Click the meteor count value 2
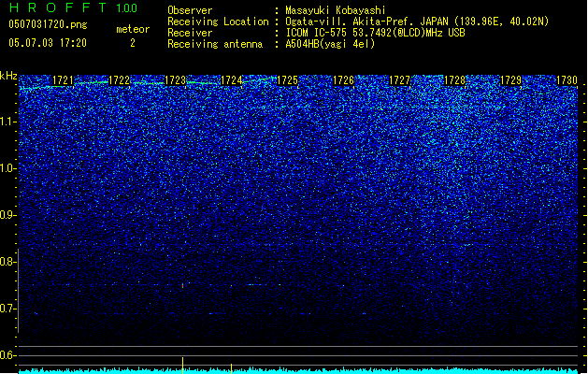Screen dimensions: 588x374 click(x=133, y=43)
